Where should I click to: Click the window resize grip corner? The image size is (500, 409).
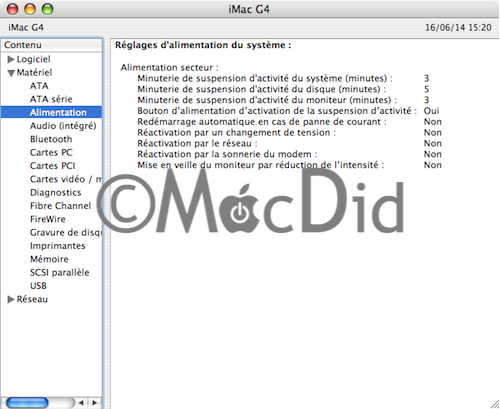point(495,404)
